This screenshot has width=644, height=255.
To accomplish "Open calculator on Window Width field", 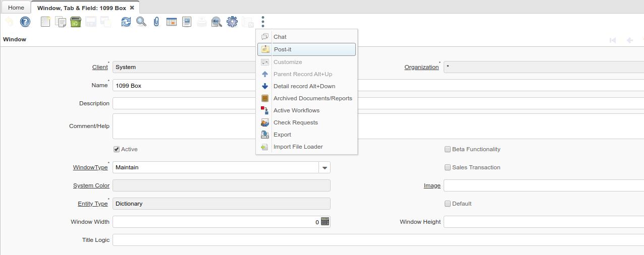I will (x=325, y=222).
